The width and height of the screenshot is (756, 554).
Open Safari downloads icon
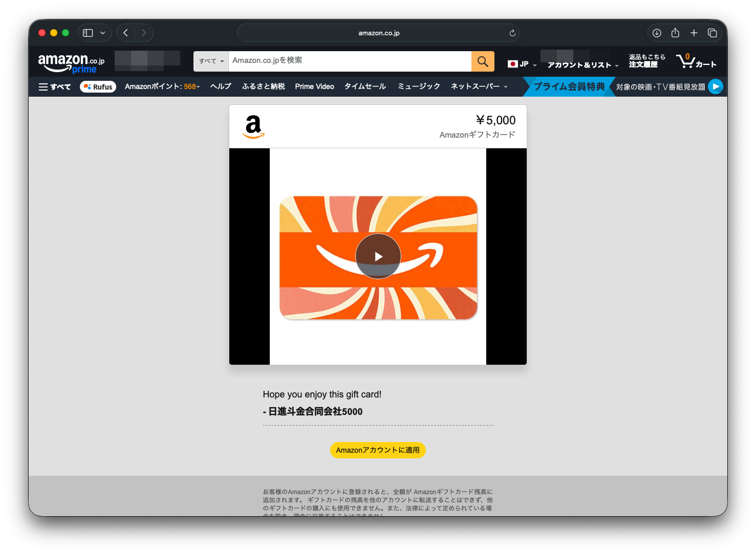657,33
